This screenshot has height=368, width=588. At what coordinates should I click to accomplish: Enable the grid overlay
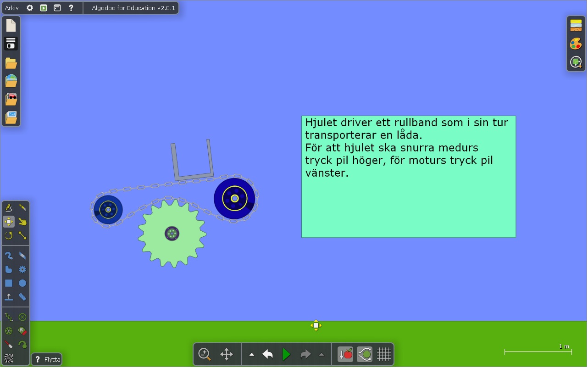[x=384, y=355]
